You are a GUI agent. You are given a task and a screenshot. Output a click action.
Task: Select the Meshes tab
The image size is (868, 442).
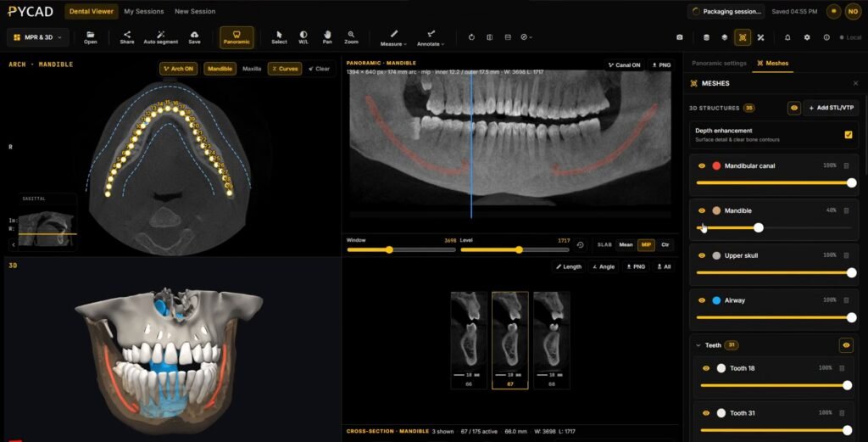[772, 63]
